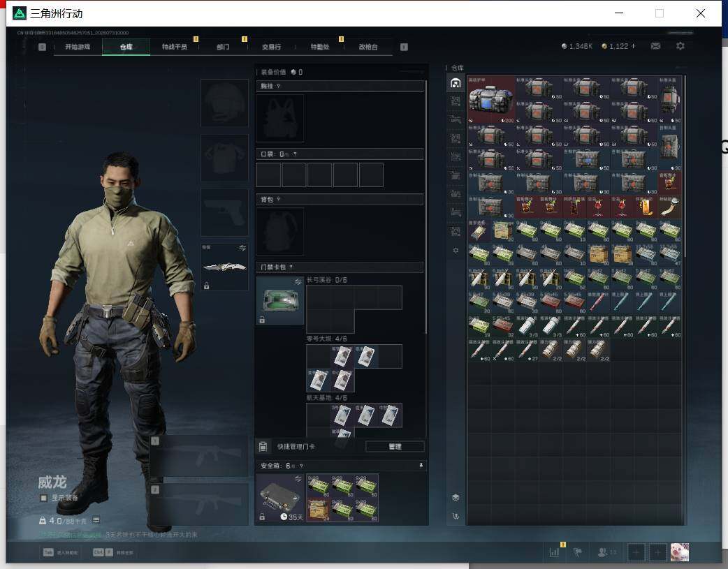Swap the keycard case via arrows icon
Viewport: 728px width, 569px height.
click(x=298, y=282)
